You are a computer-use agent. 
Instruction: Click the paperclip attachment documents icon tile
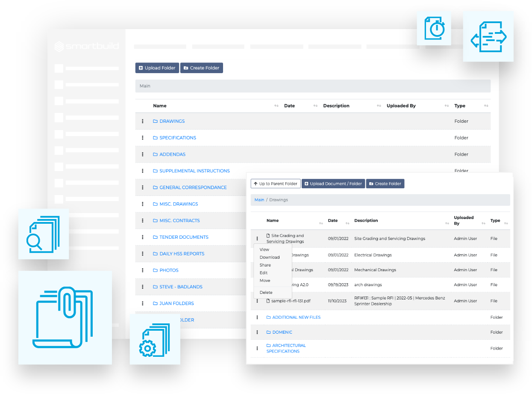pyautogui.click(x=65, y=317)
